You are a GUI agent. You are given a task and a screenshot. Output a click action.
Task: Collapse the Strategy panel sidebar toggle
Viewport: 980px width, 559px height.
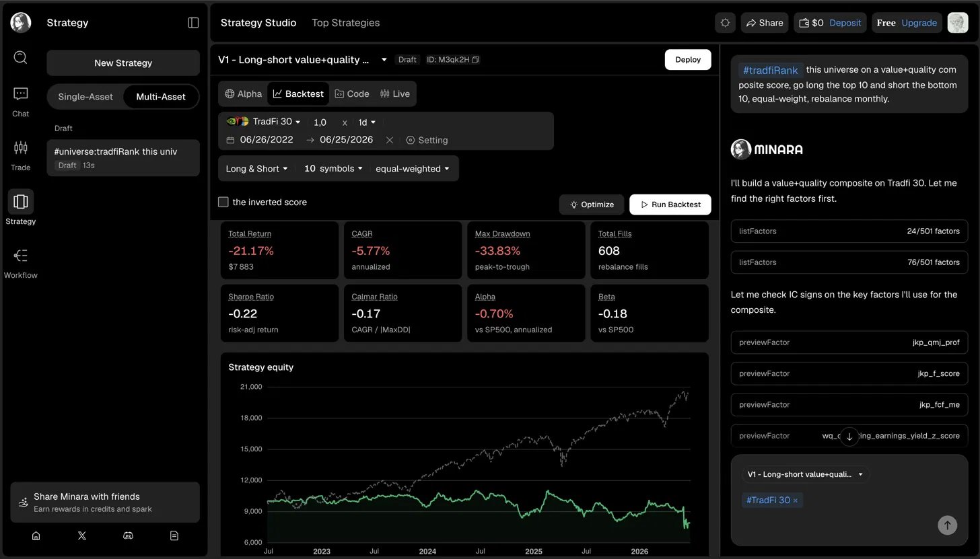(x=193, y=23)
